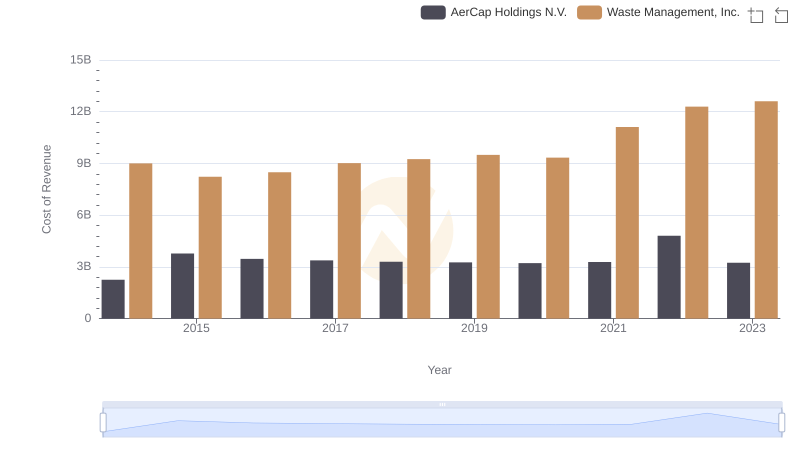Click the Waste Management bar for 2020

coord(558,238)
